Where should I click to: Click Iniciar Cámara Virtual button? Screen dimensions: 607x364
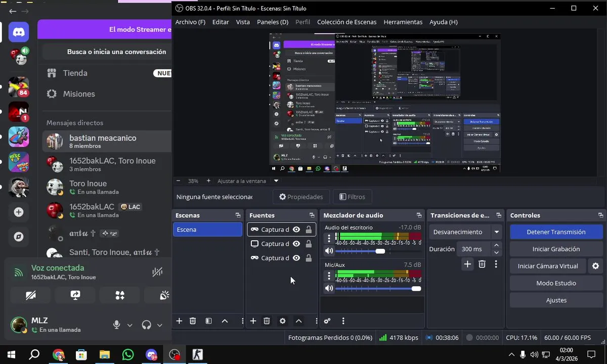(548, 266)
